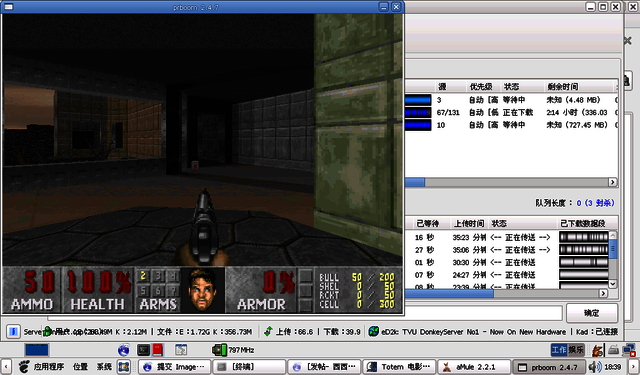640x375 pixels.
Task: Click the upload/download green arrows icon
Action: pyautogui.click(x=268, y=331)
